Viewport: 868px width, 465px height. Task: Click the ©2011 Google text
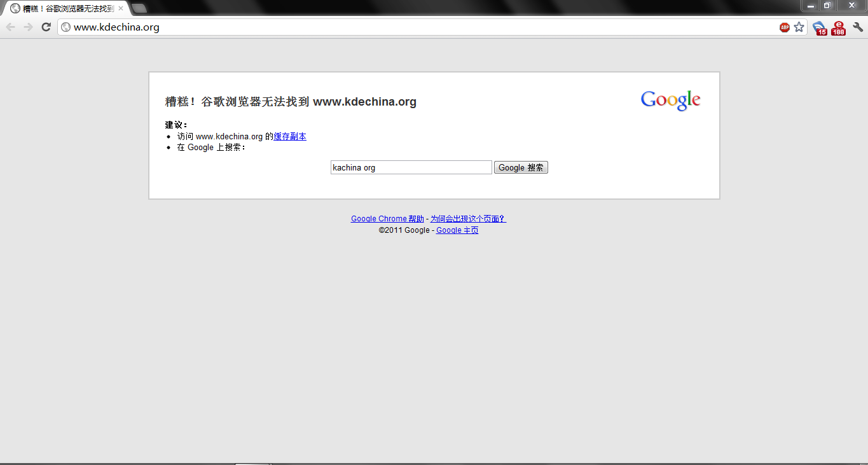(404, 230)
